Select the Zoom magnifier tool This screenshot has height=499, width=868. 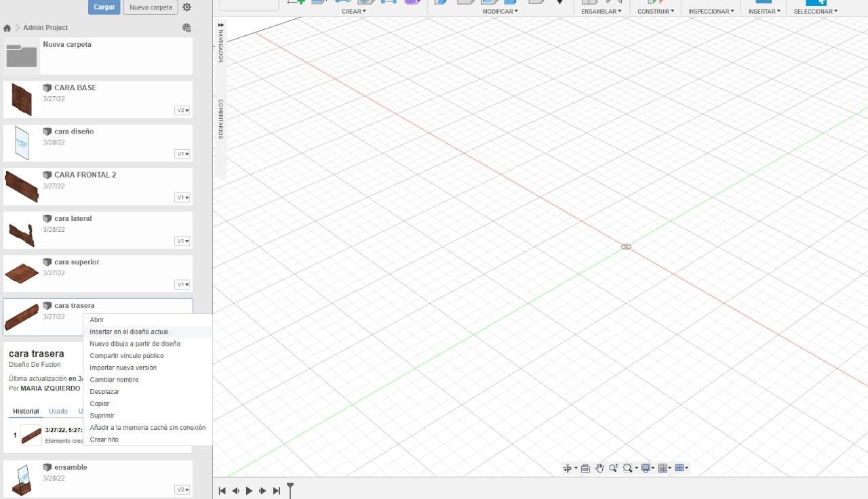point(613,468)
